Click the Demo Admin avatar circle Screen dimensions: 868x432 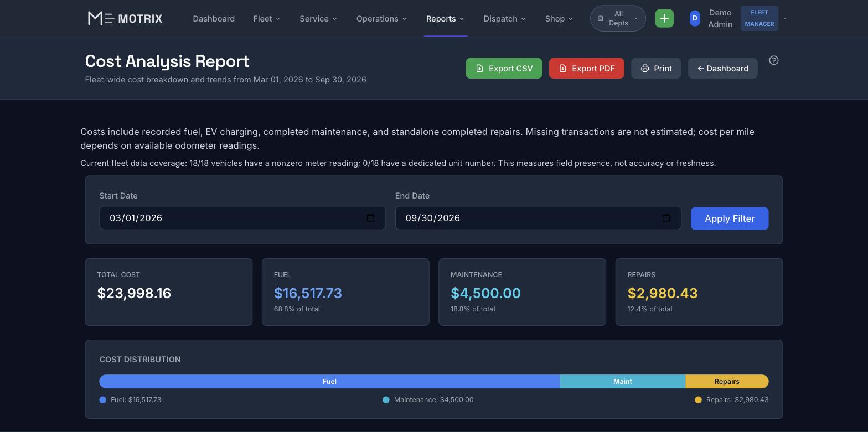[x=695, y=18]
